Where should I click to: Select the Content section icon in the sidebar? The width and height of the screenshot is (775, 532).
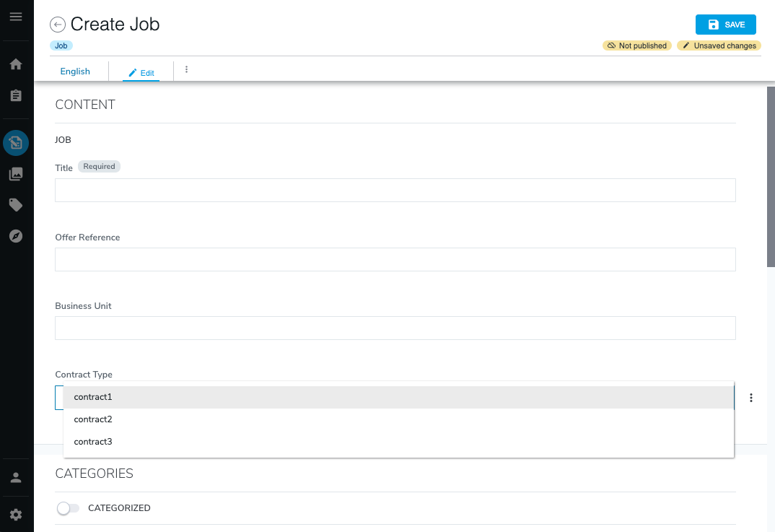[16, 143]
